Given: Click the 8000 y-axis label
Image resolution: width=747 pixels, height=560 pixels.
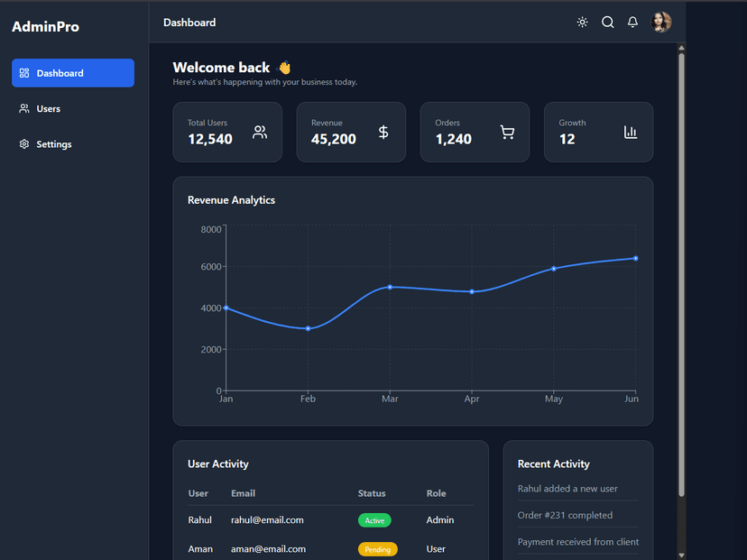Looking at the screenshot, I should 211,230.
